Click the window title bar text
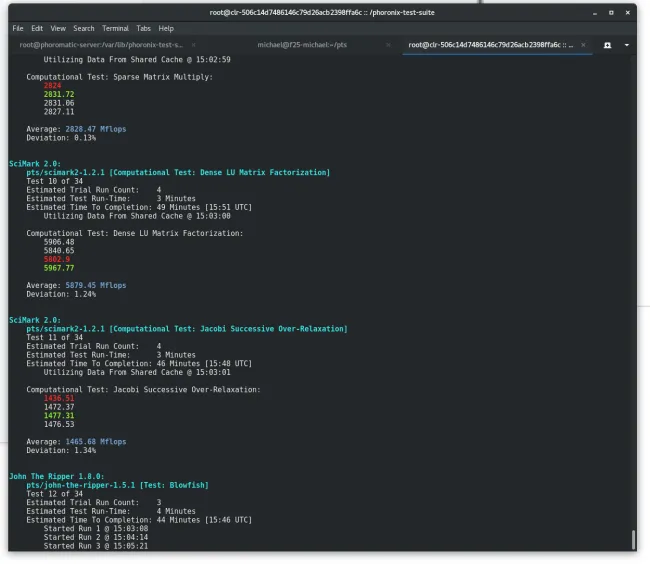Image resolution: width=650 pixels, height=564 pixels. [322, 13]
